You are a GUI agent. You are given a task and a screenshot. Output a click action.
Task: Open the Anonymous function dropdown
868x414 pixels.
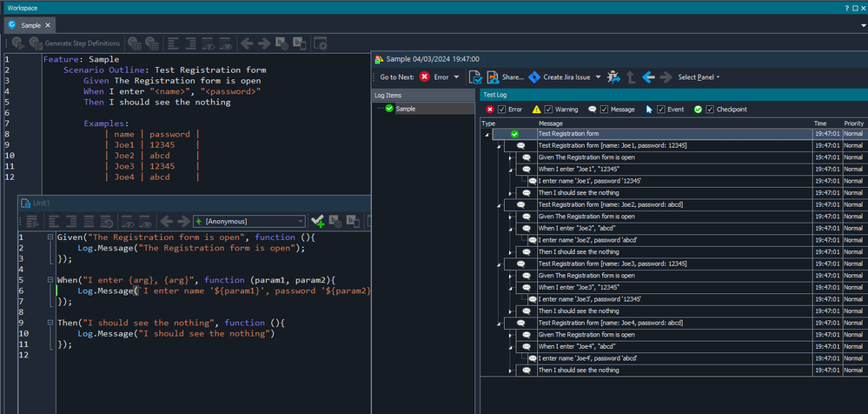point(300,221)
